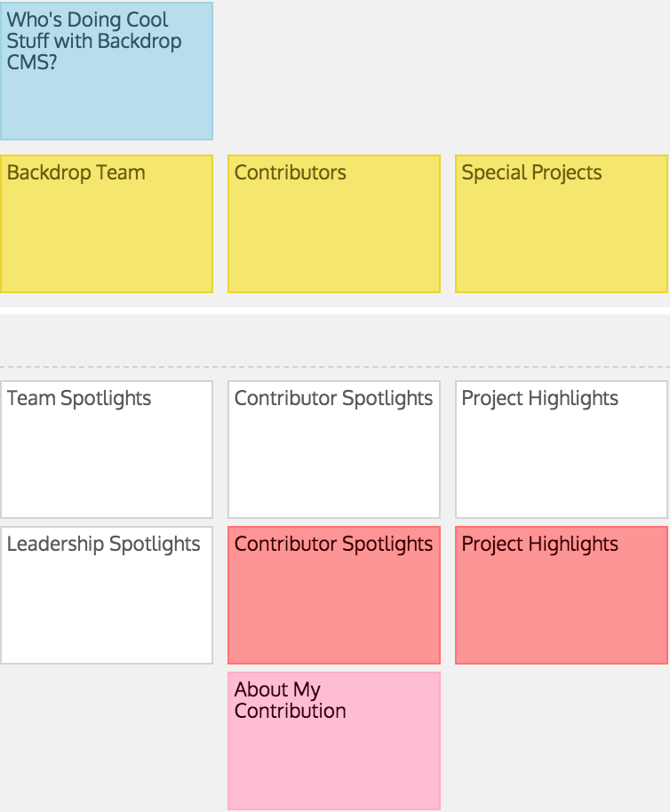The height and width of the screenshot is (812, 670).
Task: Click the empty area beside the blue card
Action: tap(441, 71)
